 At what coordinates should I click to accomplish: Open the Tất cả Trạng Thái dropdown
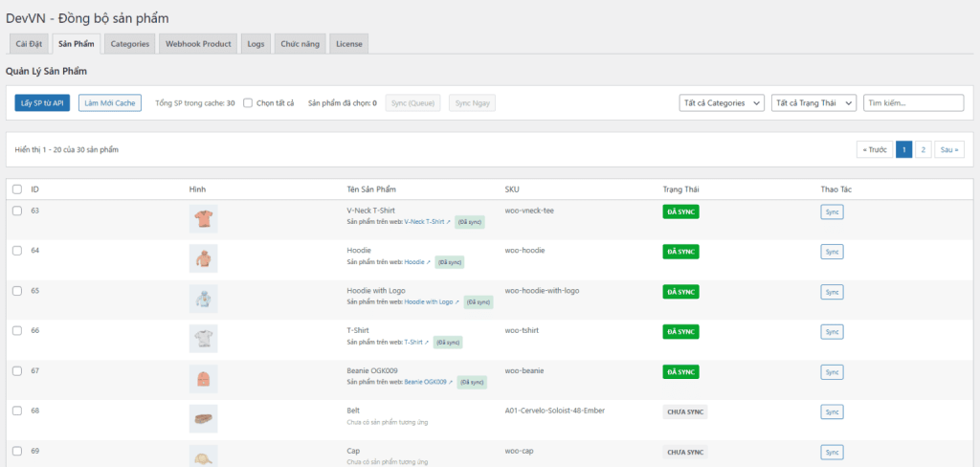[813, 102]
